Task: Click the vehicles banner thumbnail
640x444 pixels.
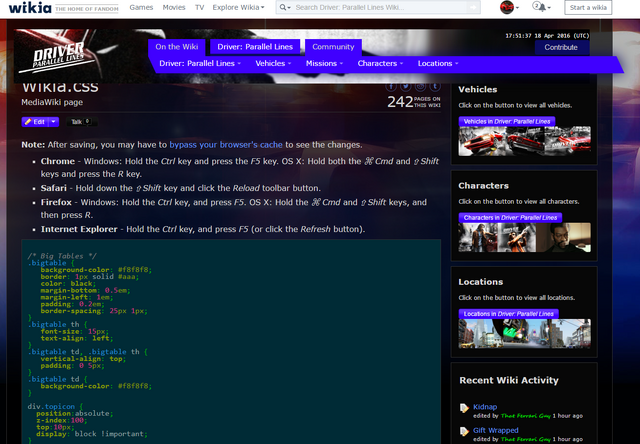Action: (524, 141)
